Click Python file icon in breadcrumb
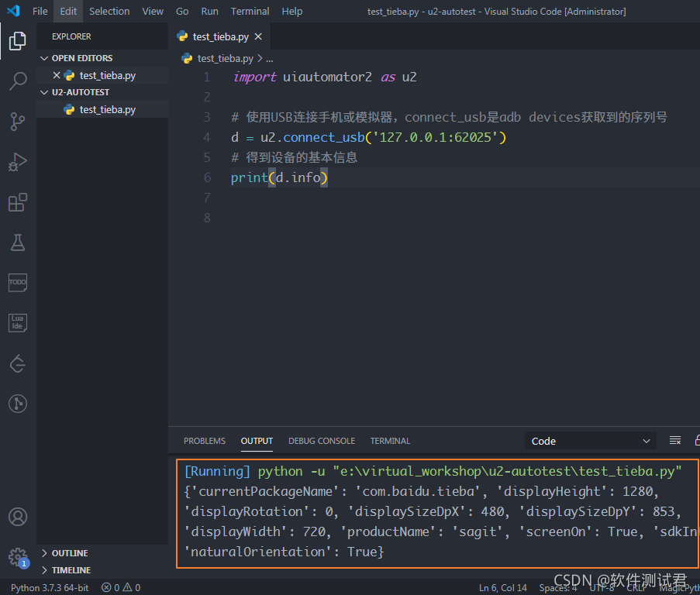The image size is (700, 595). tap(187, 58)
